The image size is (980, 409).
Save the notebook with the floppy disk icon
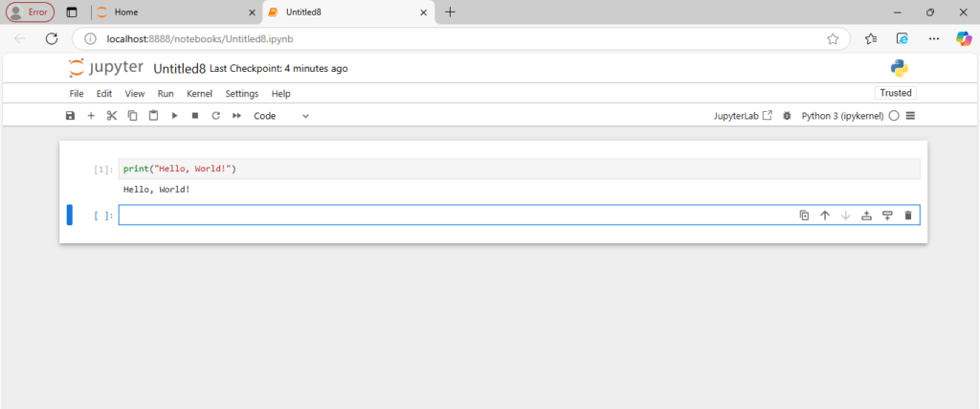tap(70, 116)
